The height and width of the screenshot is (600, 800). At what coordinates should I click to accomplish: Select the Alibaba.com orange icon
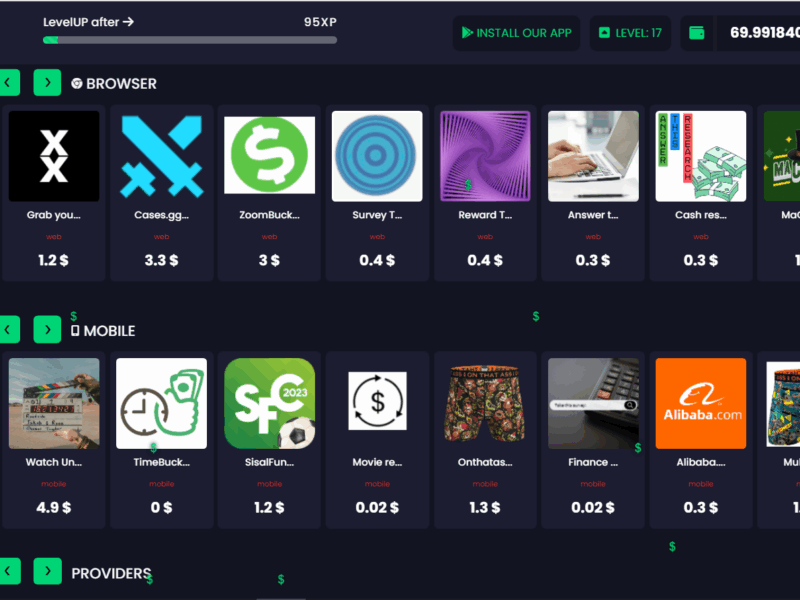[x=701, y=403]
